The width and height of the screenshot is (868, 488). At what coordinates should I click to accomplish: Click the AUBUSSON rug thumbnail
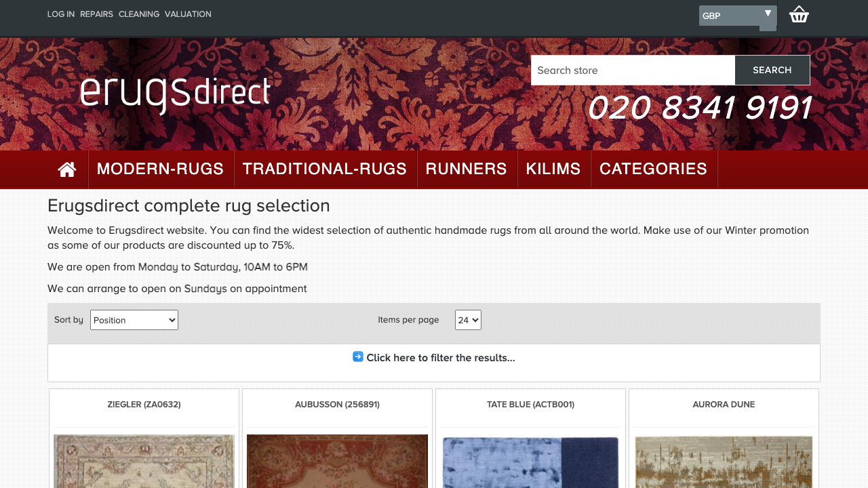click(337, 462)
